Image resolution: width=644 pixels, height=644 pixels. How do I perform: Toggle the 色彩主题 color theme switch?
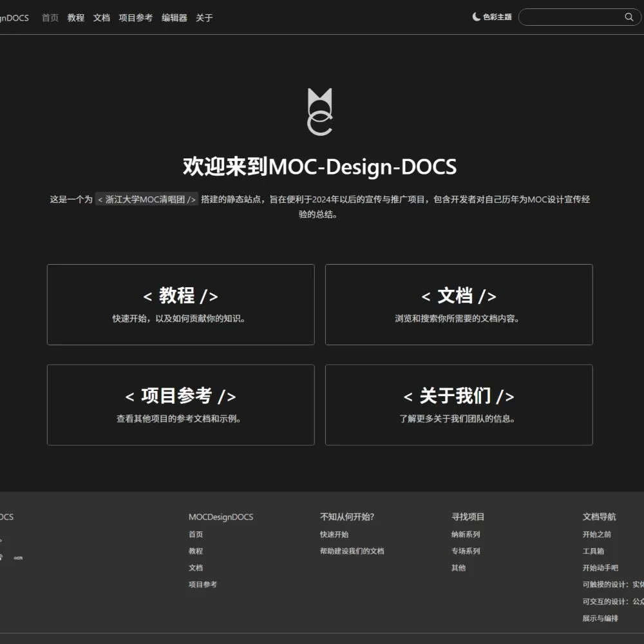tap(493, 17)
